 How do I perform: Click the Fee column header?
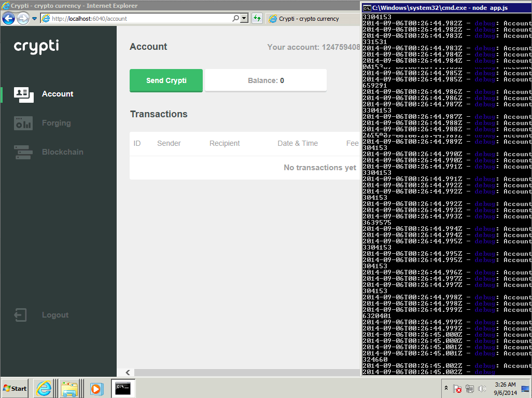point(353,143)
